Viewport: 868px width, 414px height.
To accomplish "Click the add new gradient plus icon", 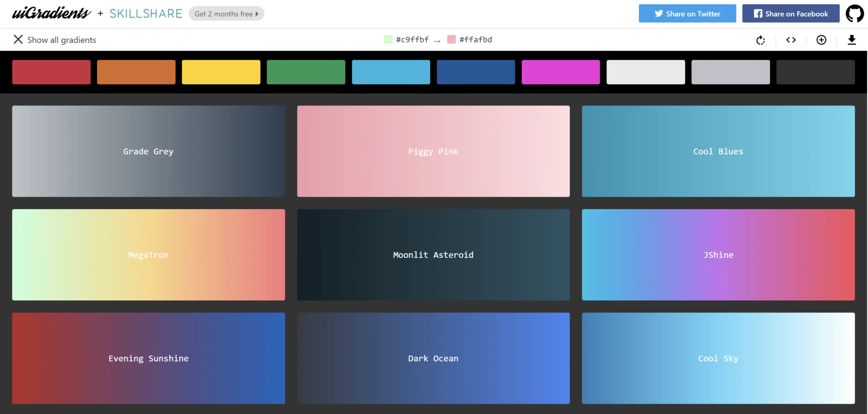I will click(x=822, y=40).
